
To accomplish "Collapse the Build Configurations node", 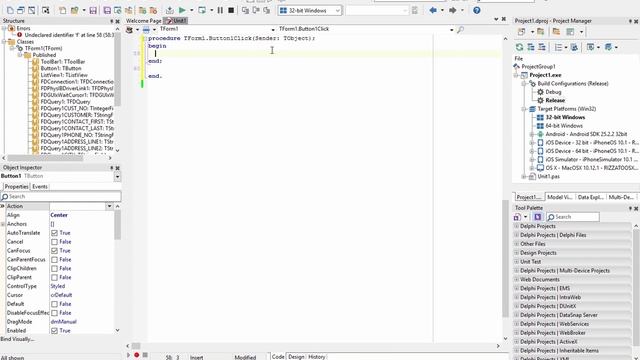I will point(524,84).
